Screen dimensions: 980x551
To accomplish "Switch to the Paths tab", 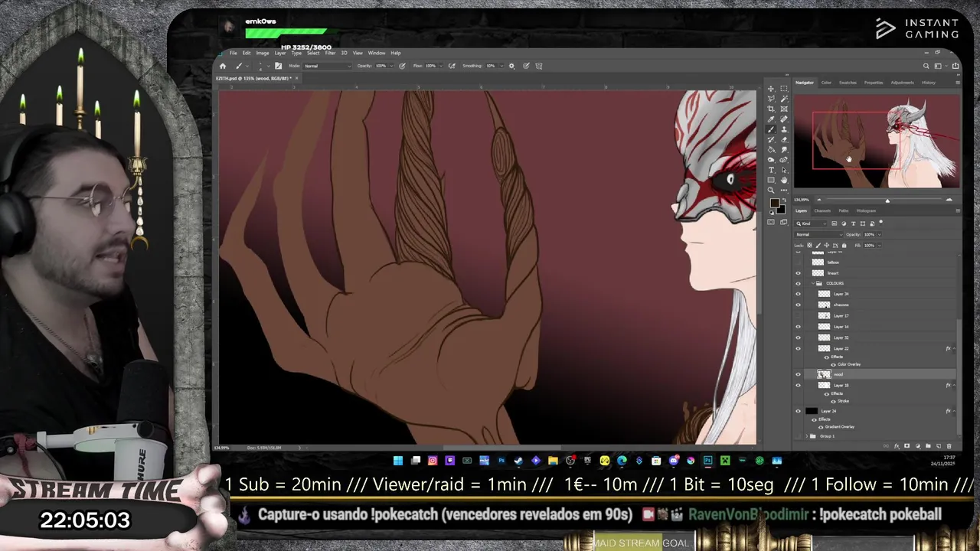I will [x=844, y=210].
